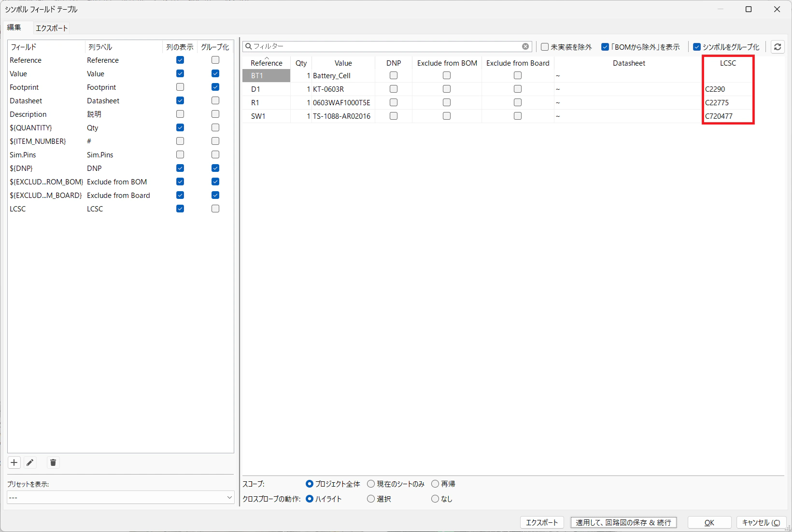Click the add field plus icon
The image size is (792, 532).
pos(14,462)
